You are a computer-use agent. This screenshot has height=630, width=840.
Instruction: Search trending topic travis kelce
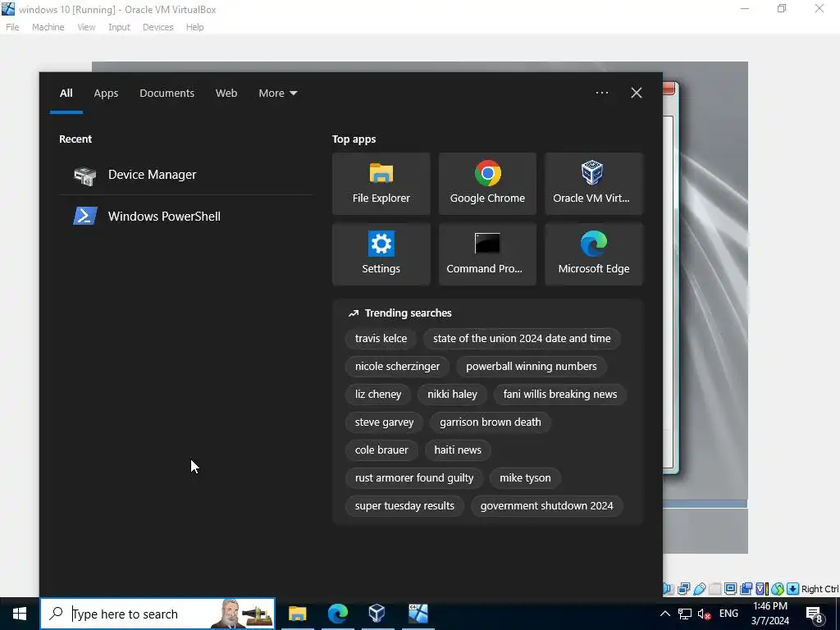point(381,339)
